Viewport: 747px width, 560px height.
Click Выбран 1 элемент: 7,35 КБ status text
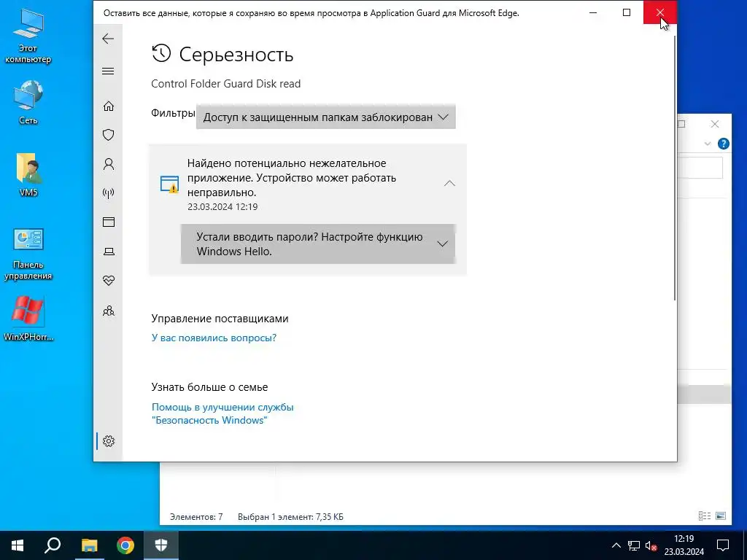pyautogui.click(x=290, y=517)
